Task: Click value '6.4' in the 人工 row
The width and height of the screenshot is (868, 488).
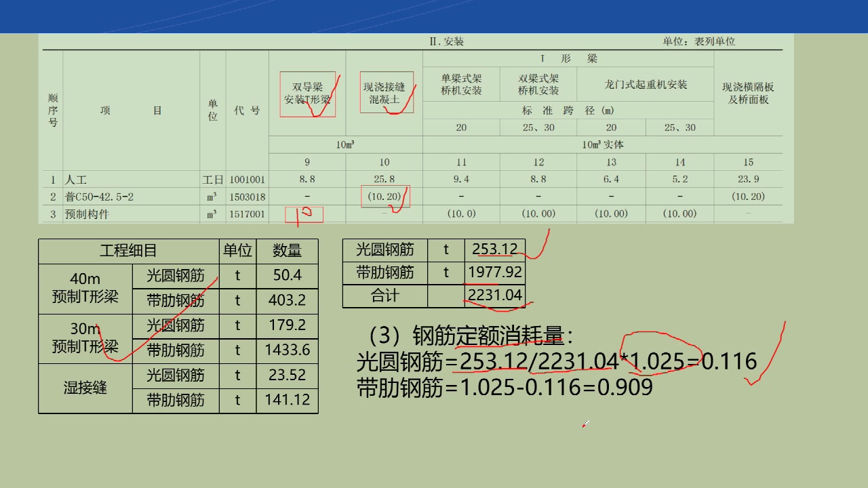Action: [x=611, y=180]
